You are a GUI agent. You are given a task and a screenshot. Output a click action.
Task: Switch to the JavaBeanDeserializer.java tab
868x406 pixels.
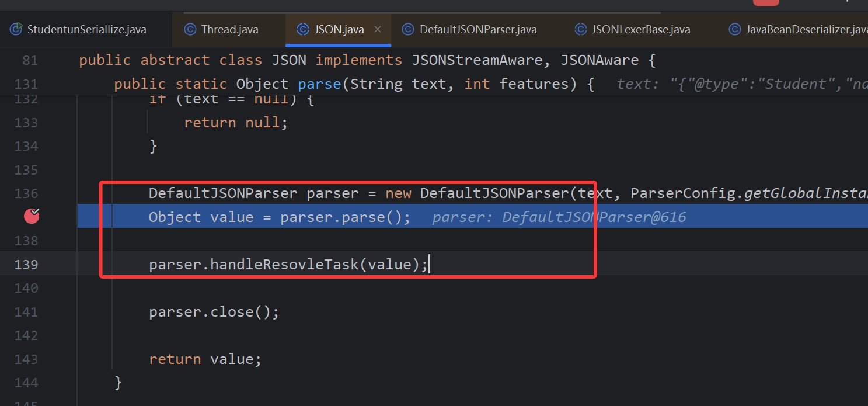point(806,29)
